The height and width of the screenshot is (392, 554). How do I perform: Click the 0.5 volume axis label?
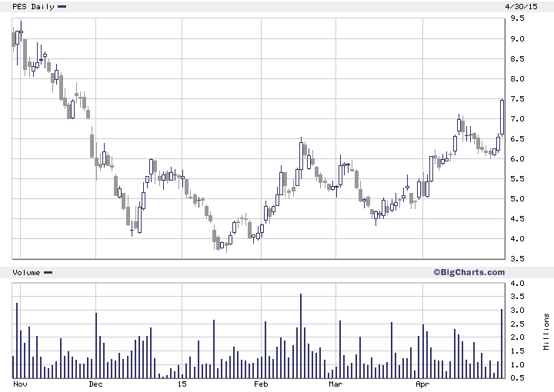pyautogui.click(x=517, y=378)
